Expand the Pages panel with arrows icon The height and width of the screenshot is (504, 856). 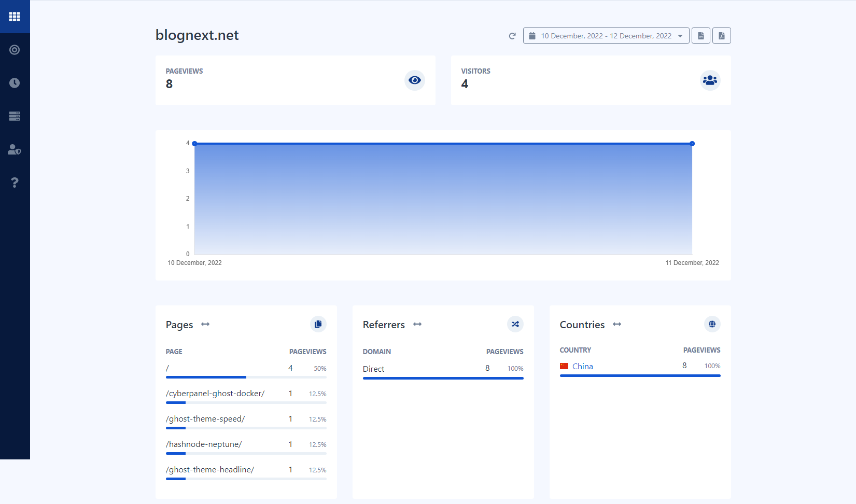205,324
